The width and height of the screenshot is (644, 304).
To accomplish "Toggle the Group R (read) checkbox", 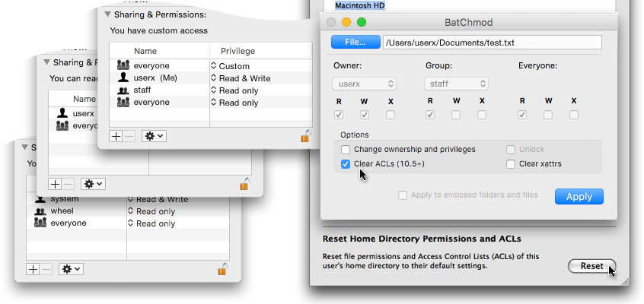I will (x=430, y=115).
